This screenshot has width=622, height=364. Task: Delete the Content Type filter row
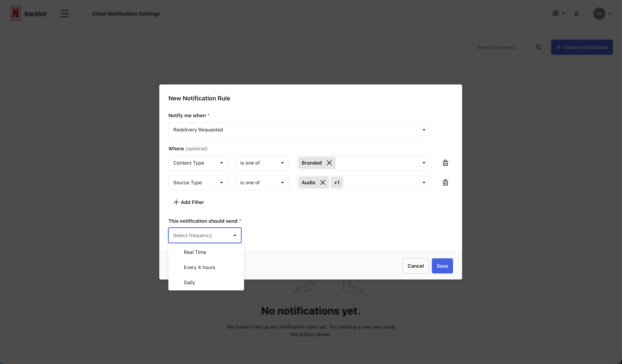tap(445, 163)
